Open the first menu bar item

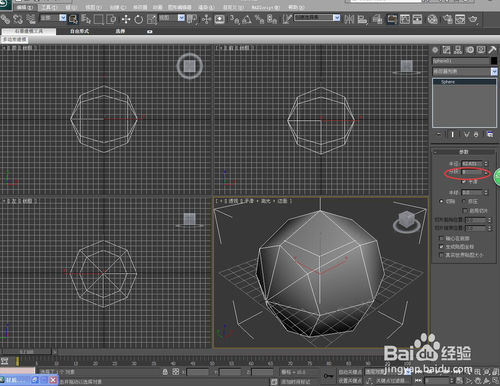pos(25,7)
